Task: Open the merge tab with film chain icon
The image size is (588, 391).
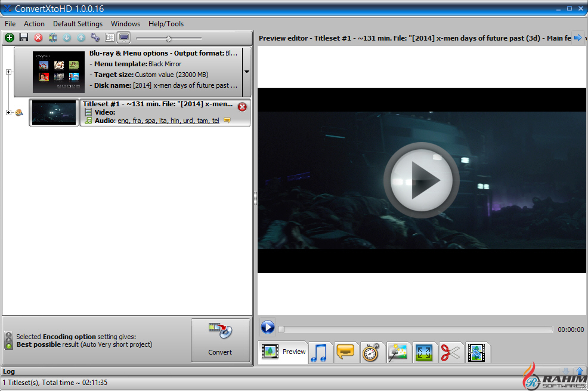Action: point(476,353)
